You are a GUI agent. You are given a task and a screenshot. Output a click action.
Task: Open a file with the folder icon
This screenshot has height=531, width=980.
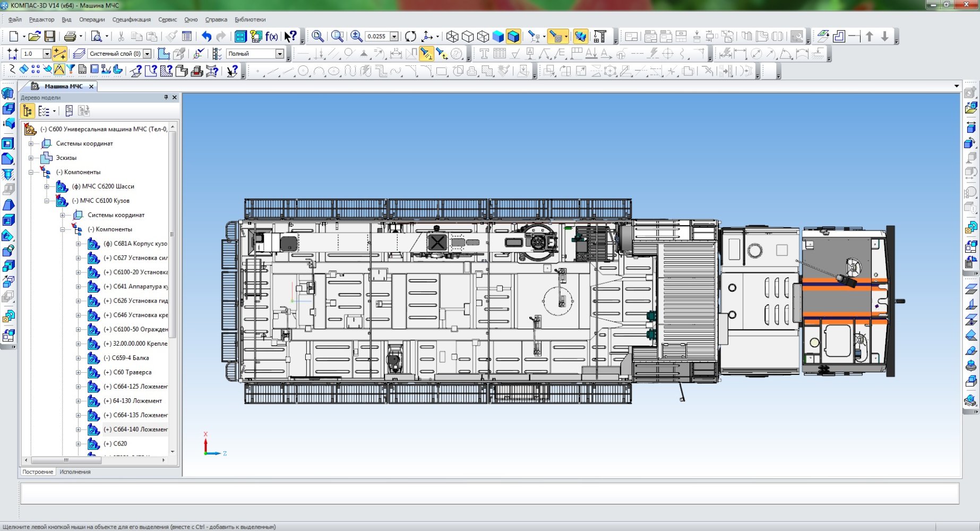pyautogui.click(x=34, y=36)
